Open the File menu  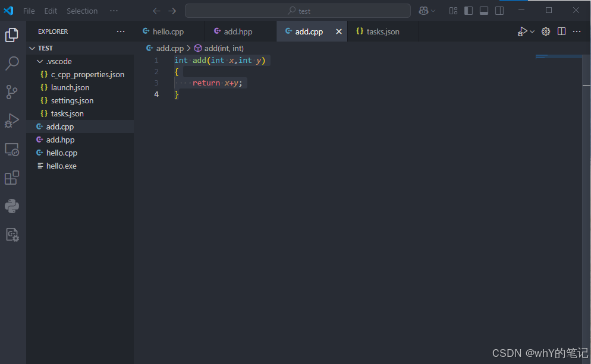pyautogui.click(x=29, y=11)
